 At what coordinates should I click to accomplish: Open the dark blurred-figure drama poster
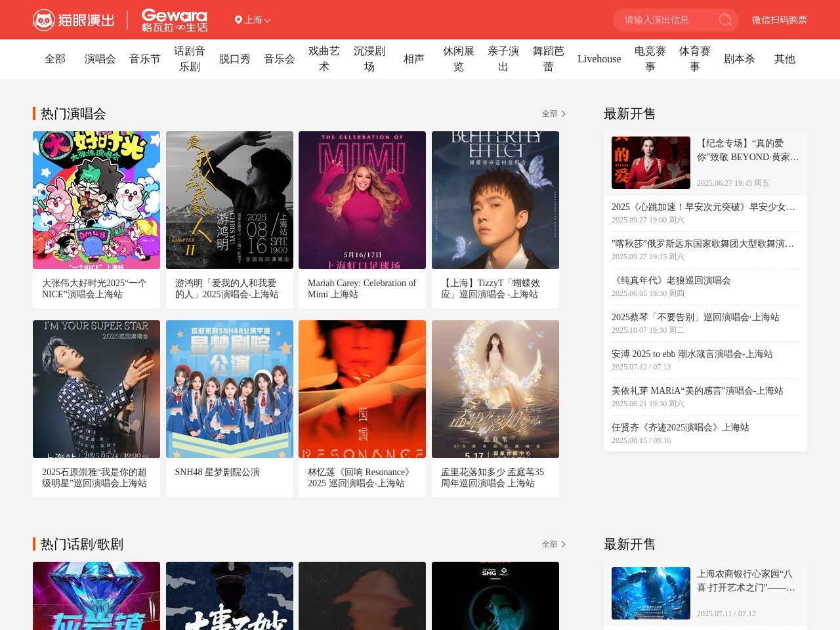click(362, 596)
